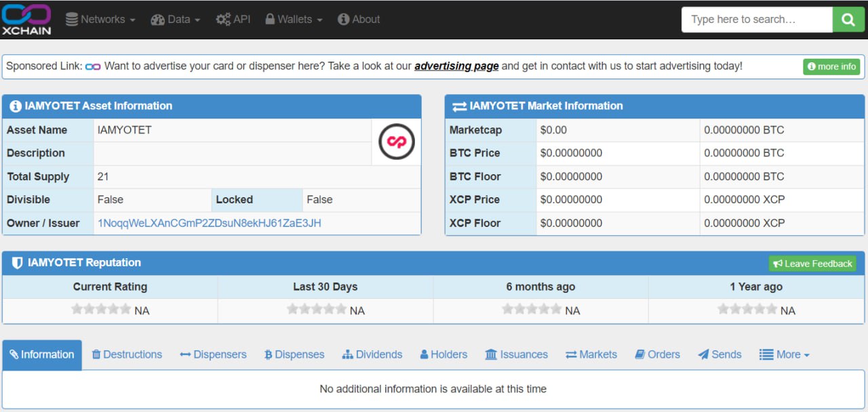This screenshot has height=412, width=868.
Task: Click the Current Rating stars
Action: pos(101,310)
